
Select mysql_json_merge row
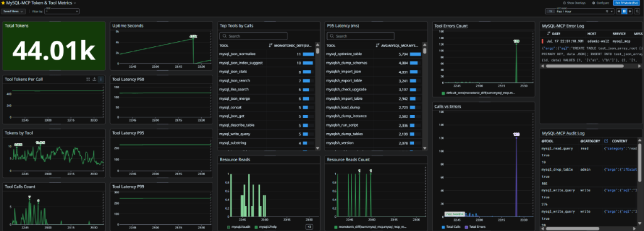(266, 99)
